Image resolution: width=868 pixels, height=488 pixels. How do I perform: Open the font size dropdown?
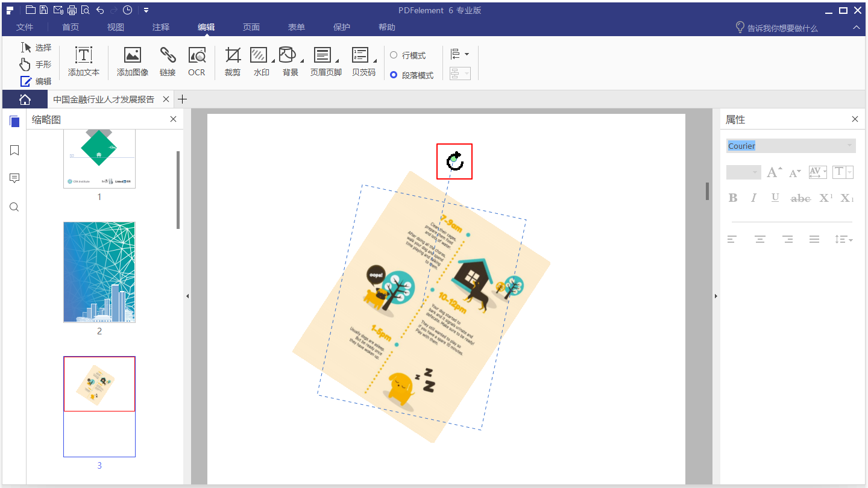point(744,173)
